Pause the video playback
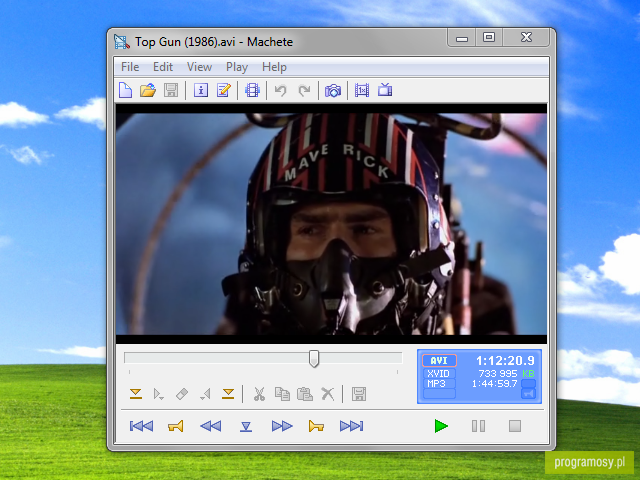The height and width of the screenshot is (480, 640). [x=478, y=426]
